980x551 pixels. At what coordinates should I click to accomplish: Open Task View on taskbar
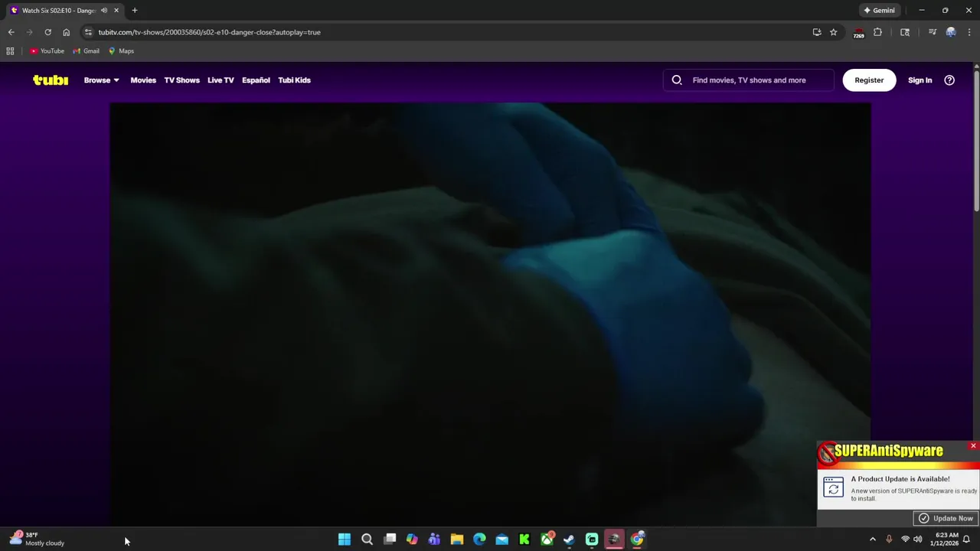coord(390,540)
